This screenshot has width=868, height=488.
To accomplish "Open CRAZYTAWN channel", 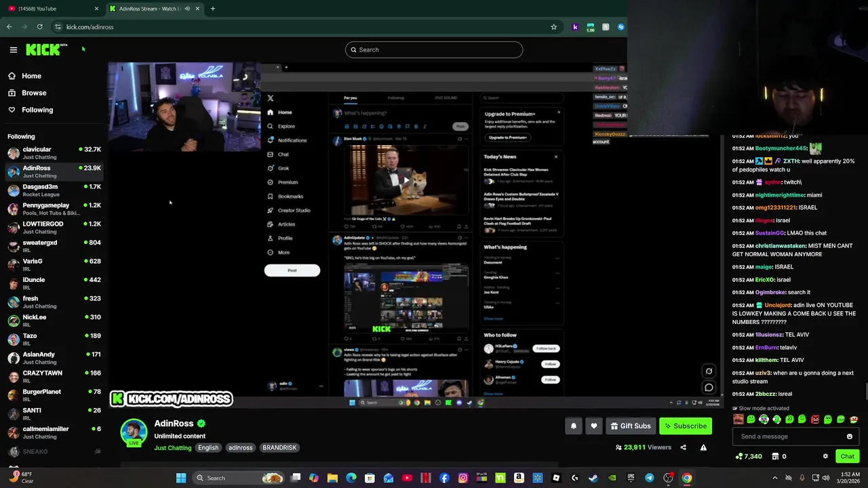I will pyautogui.click(x=54, y=377).
